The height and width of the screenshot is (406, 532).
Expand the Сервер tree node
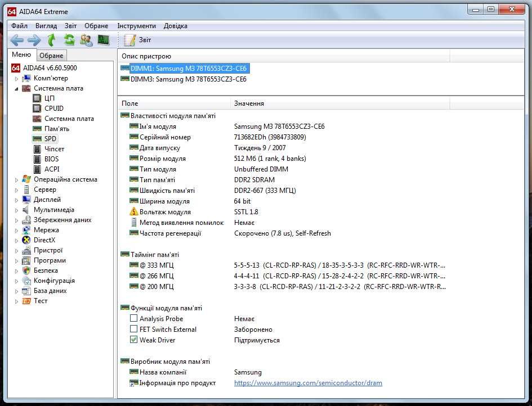click(16, 190)
